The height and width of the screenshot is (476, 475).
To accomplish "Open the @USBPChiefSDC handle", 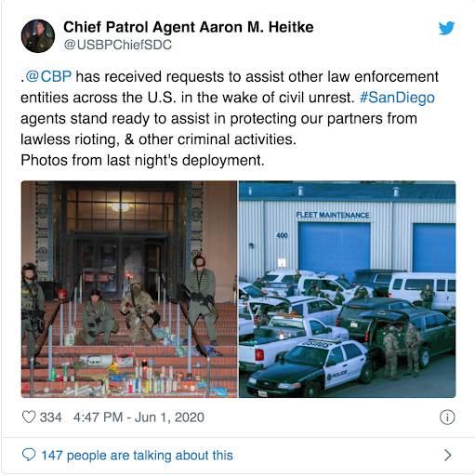I will point(118,45).
